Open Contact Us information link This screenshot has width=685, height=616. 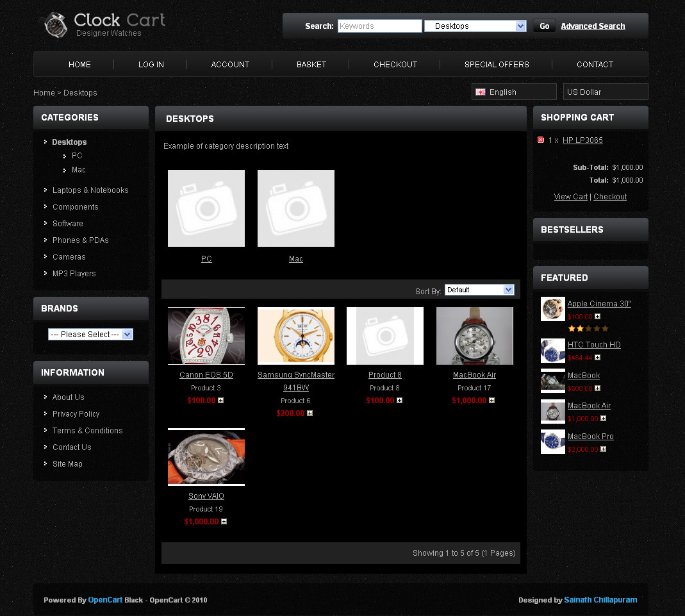click(72, 447)
